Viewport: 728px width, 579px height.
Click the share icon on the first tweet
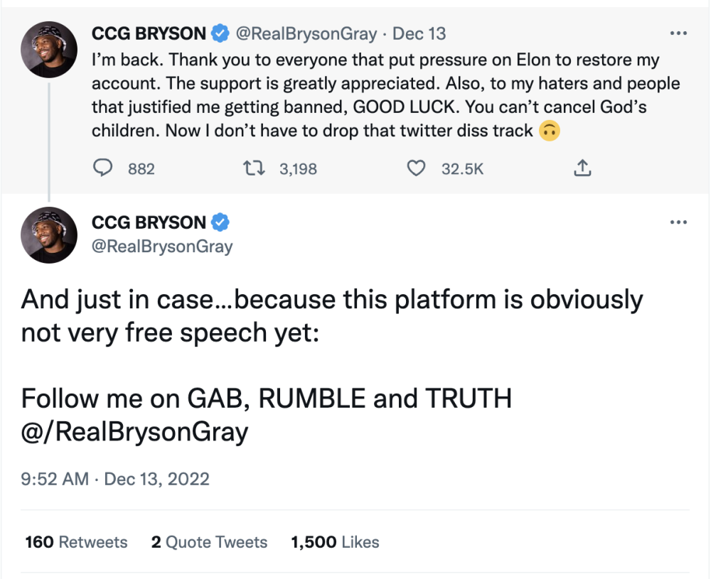coord(582,168)
